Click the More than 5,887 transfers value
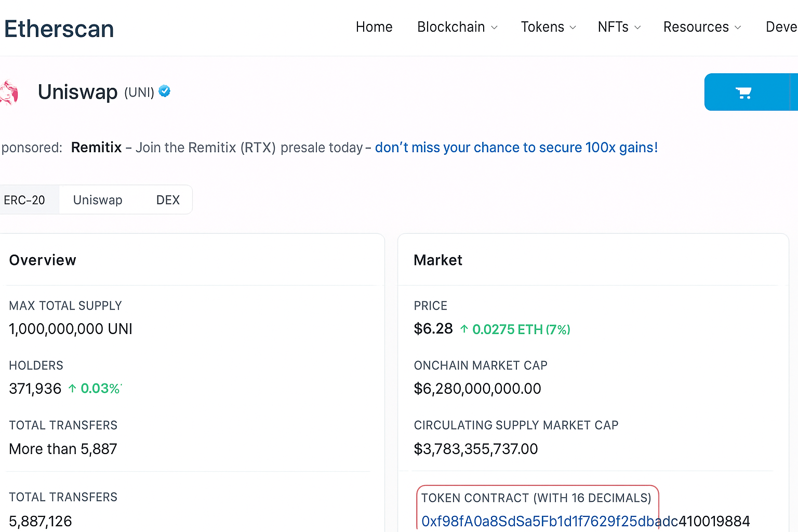798x532 pixels. point(63,449)
